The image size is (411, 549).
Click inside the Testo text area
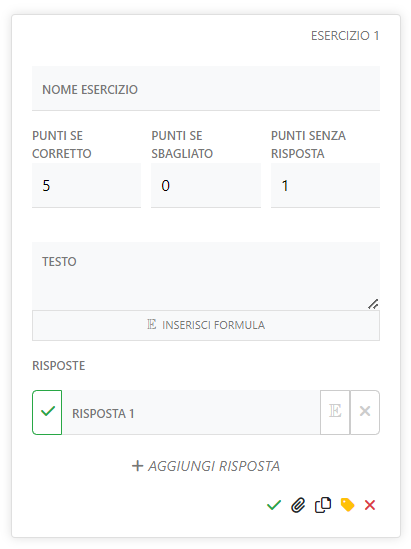pyautogui.click(x=206, y=276)
